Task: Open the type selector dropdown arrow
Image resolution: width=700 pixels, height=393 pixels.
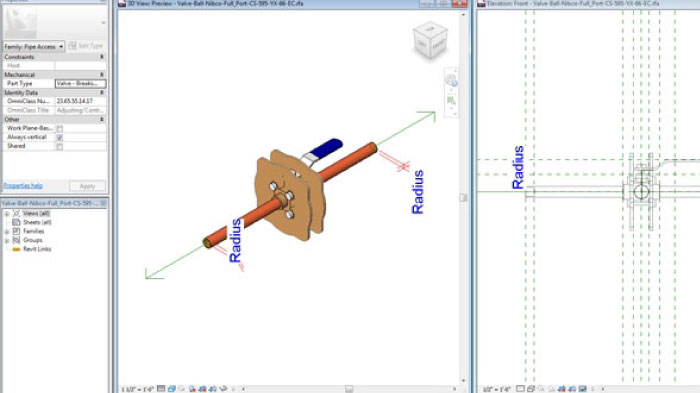Action: click(104, 22)
